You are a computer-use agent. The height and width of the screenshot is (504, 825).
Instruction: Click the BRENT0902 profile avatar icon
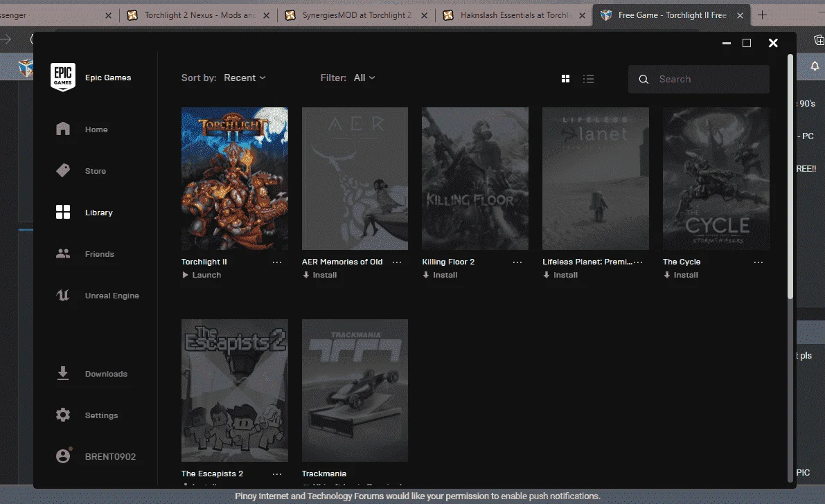click(63, 456)
